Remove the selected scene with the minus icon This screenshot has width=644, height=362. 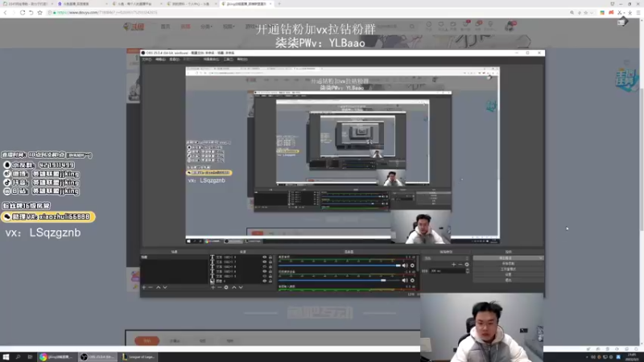pyautogui.click(x=151, y=287)
